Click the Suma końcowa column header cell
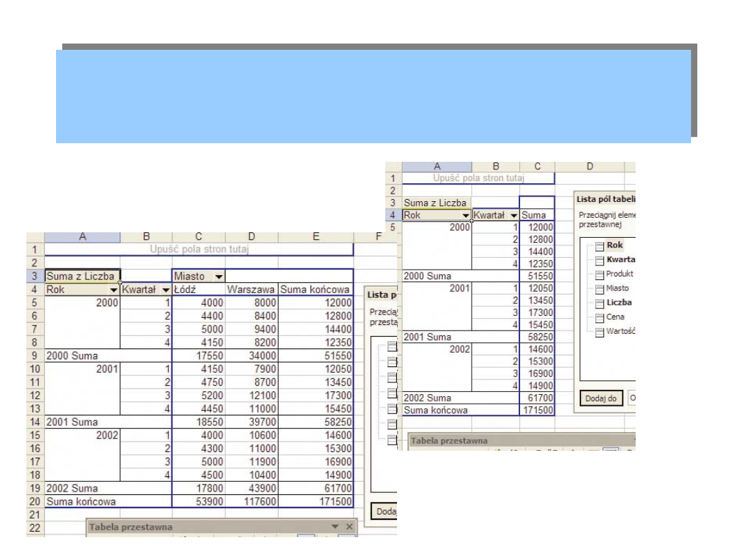 coord(315,290)
